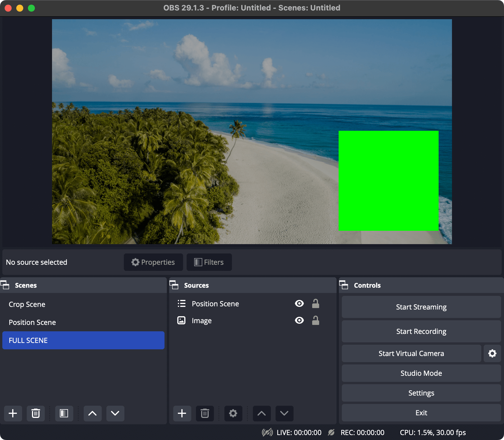Click Start Recording

tap(421, 331)
